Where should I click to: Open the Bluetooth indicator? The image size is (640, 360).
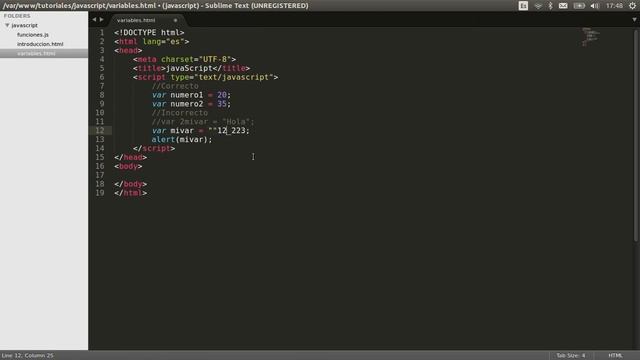click(550, 6)
